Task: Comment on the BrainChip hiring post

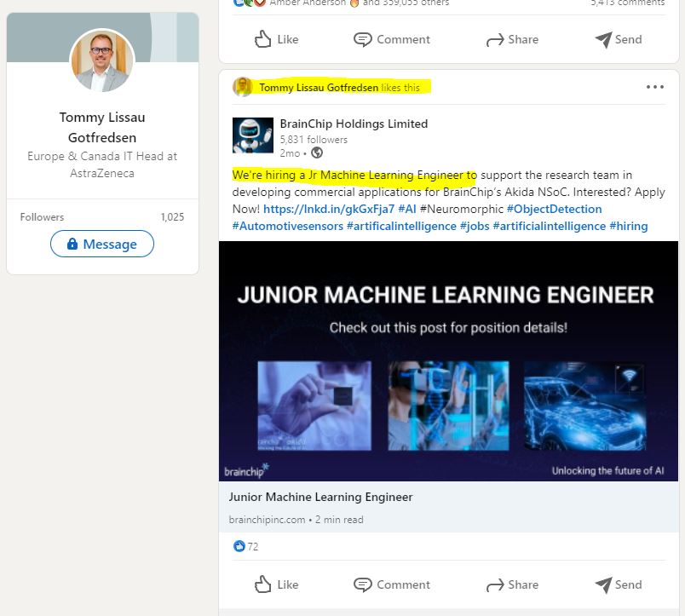Action: click(x=392, y=584)
